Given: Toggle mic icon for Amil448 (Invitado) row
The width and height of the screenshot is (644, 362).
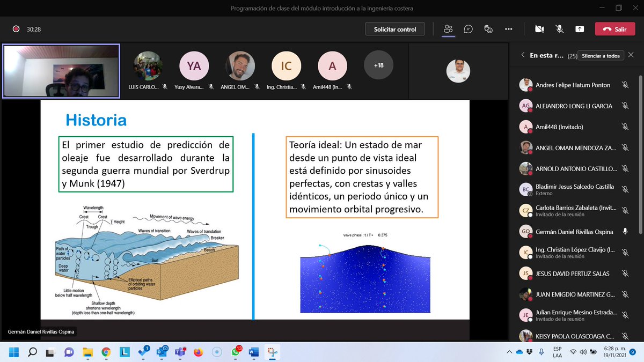Looking at the screenshot, I should [625, 127].
